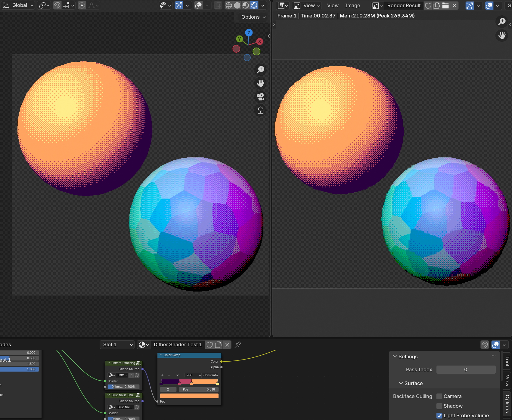512x420 pixels.
Task: Unlink the Render Result image
Action: [454, 5]
